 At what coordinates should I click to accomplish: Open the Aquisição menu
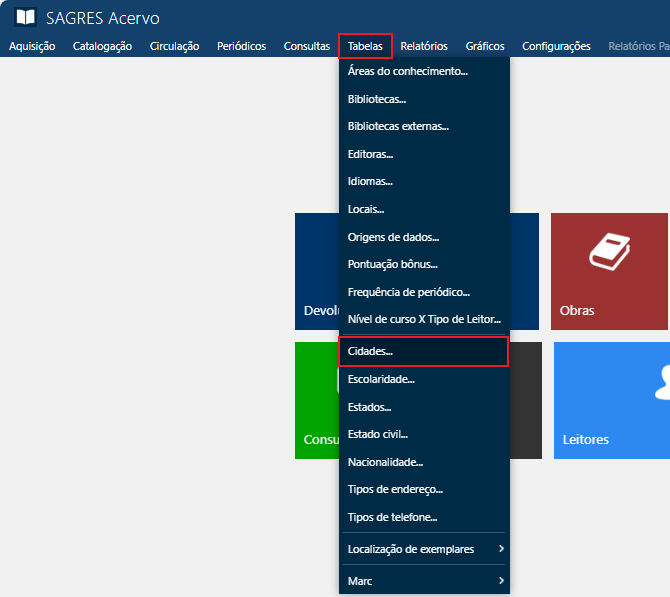pyautogui.click(x=32, y=46)
